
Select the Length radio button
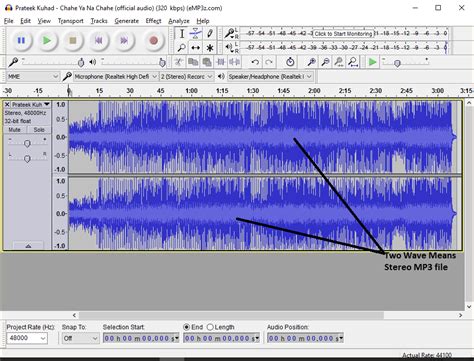pyautogui.click(x=210, y=327)
